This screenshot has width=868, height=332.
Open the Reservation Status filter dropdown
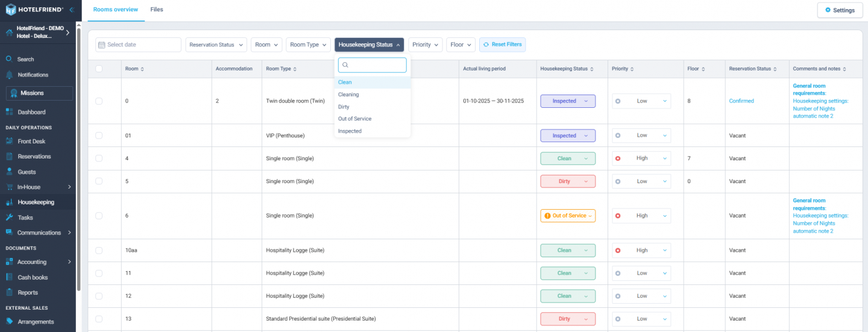pos(216,45)
